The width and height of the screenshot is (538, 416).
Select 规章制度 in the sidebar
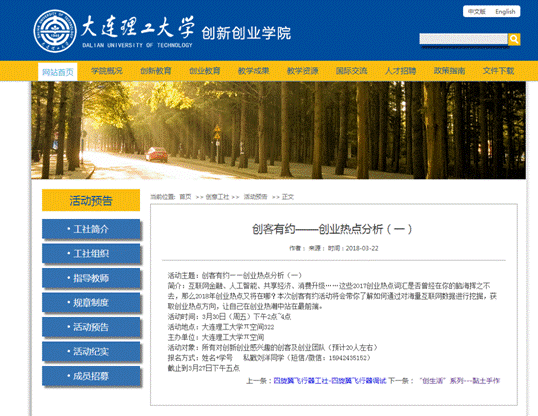(91, 302)
